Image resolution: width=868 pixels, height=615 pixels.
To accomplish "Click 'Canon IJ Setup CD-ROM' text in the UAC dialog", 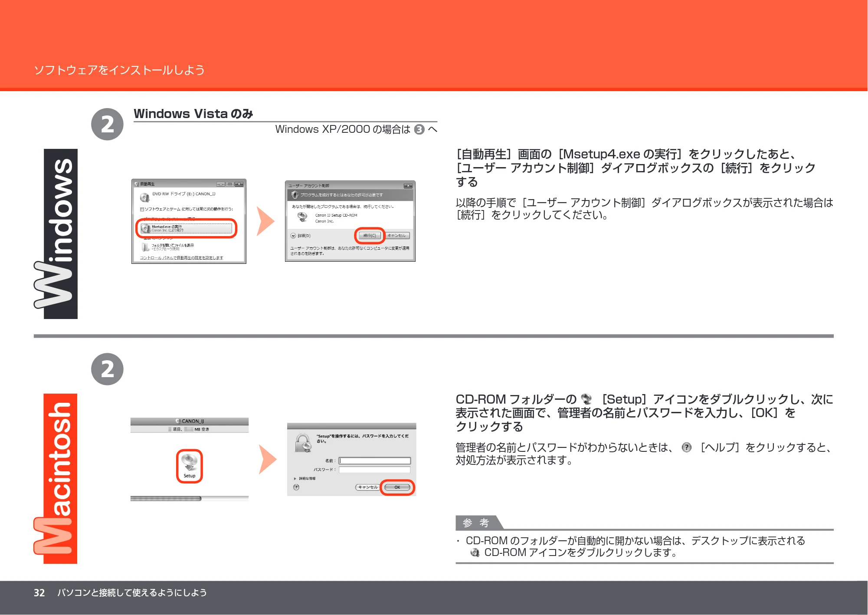I will click(336, 215).
